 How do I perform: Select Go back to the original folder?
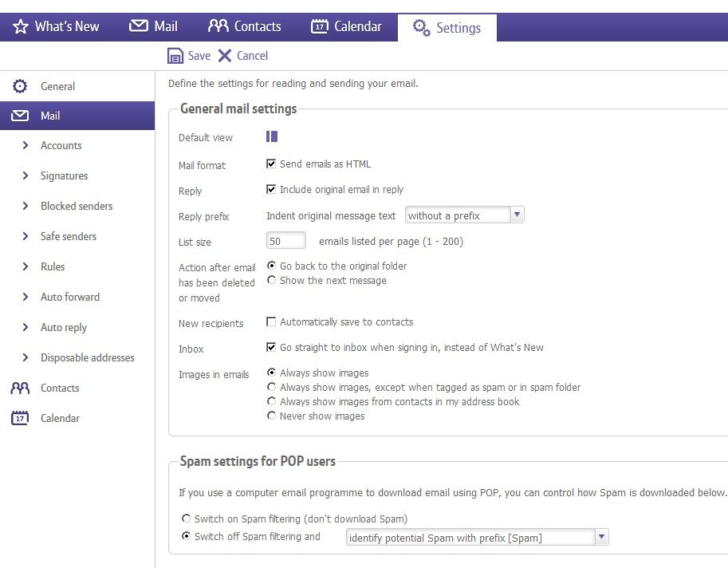[x=272, y=265]
